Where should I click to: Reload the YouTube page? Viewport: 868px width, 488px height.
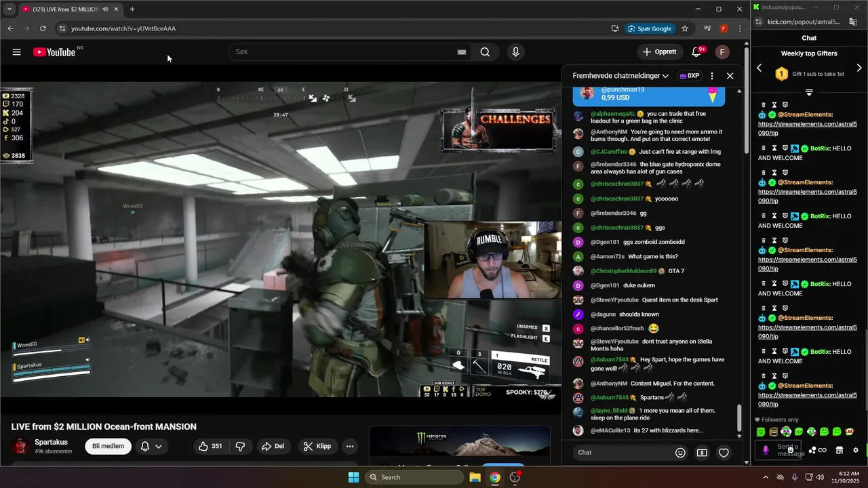tap(43, 28)
